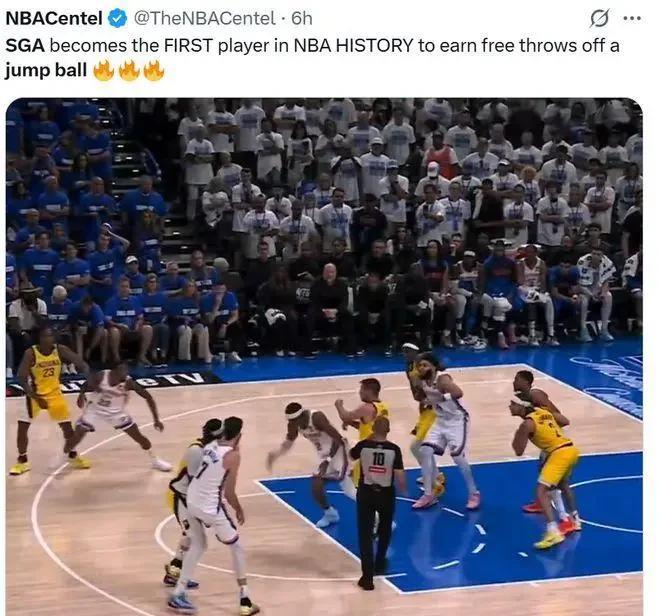This screenshot has width=660, height=616.
Task: Click the 'NBA HISTORY' words in the tweet
Action: tap(354, 45)
